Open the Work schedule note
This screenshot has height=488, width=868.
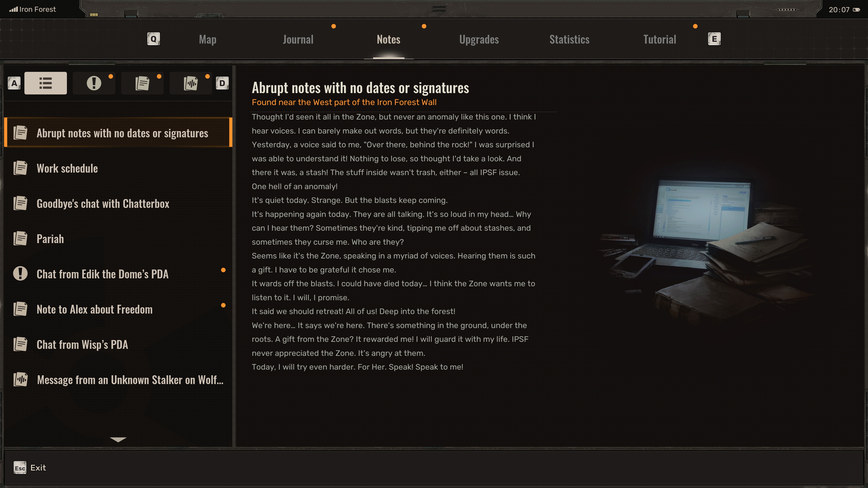(x=118, y=168)
